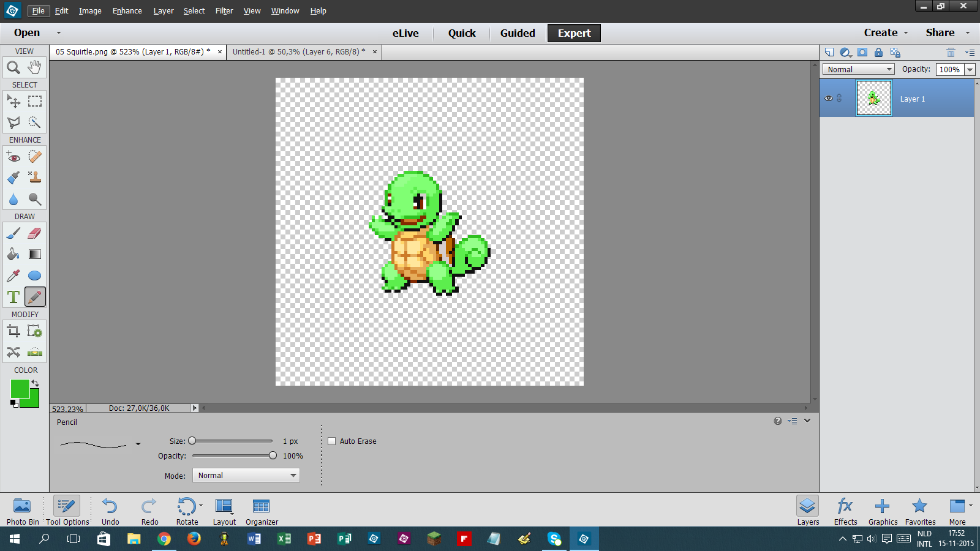This screenshot has width=980, height=551.
Task: Open the layer blend mode Normal dropdown
Action: coord(858,69)
